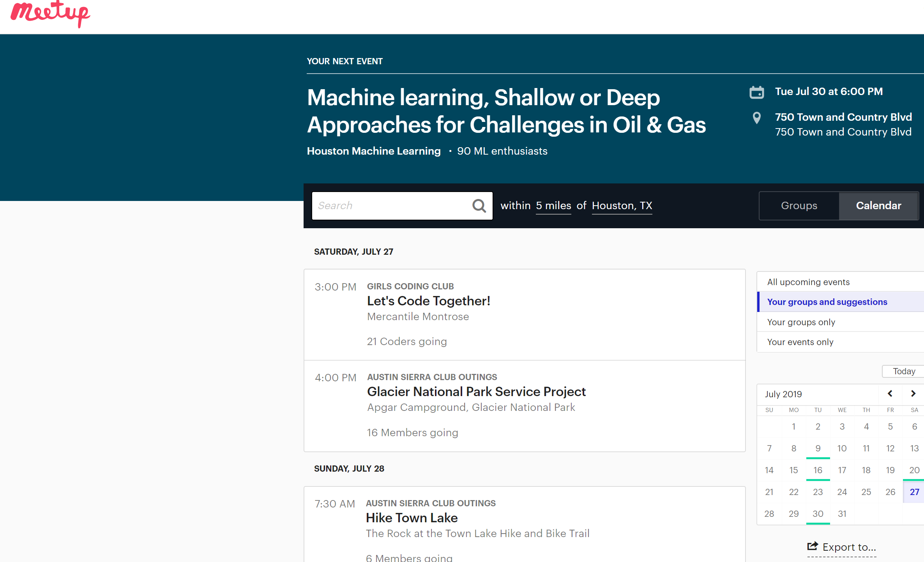Screen dimensions: 924x562
Task: Select Your events only filter
Action: pyautogui.click(x=800, y=342)
